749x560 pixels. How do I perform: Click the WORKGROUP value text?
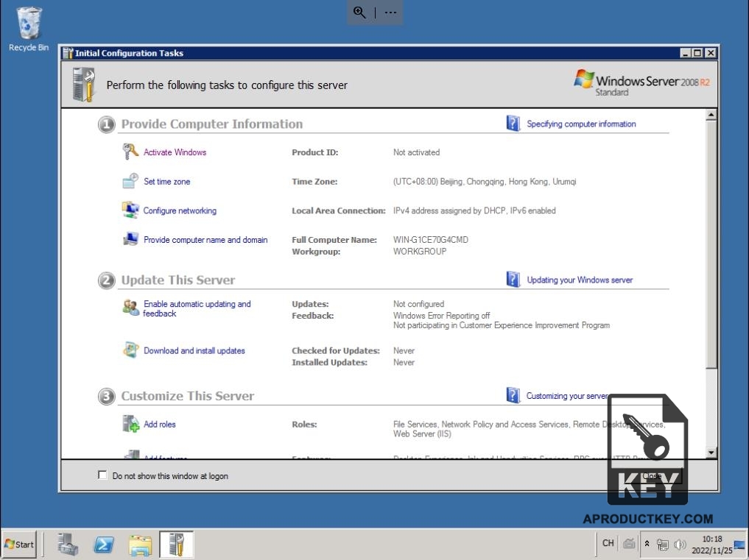[x=419, y=251]
